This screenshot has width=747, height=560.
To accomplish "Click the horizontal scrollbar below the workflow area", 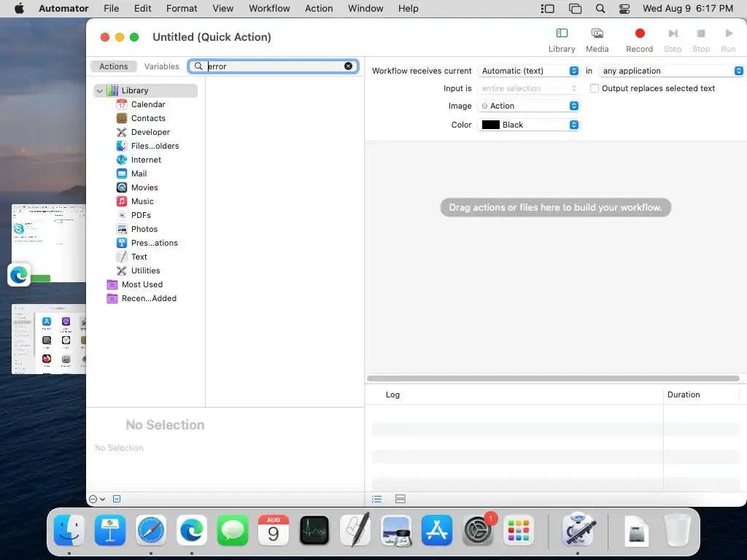I will [553, 378].
